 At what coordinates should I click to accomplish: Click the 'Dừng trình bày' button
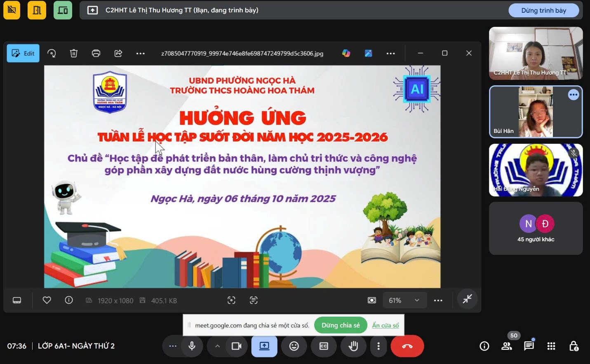pos(543,10)
